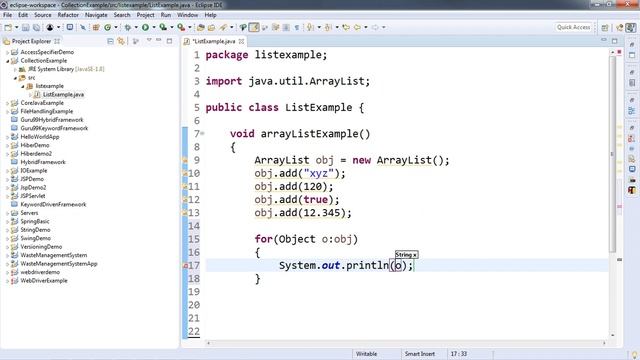Collapse the listexample package node
The width and height of the screenshot is (640, 360).
coord(23,86)
